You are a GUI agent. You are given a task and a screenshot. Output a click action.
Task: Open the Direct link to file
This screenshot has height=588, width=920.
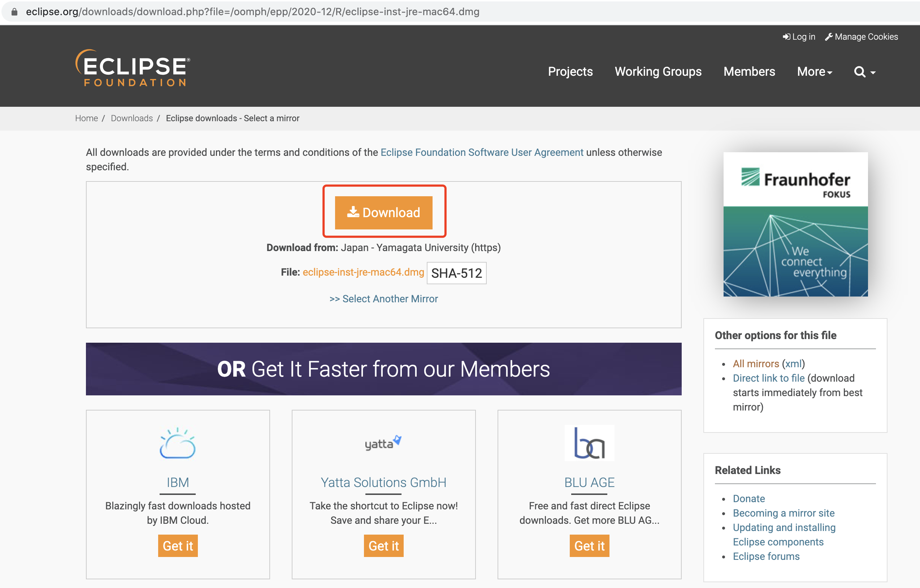tap(768, 378)
